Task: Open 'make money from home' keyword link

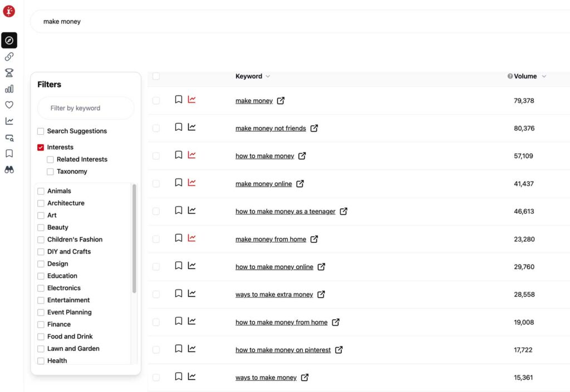Action: pos(271,239)
